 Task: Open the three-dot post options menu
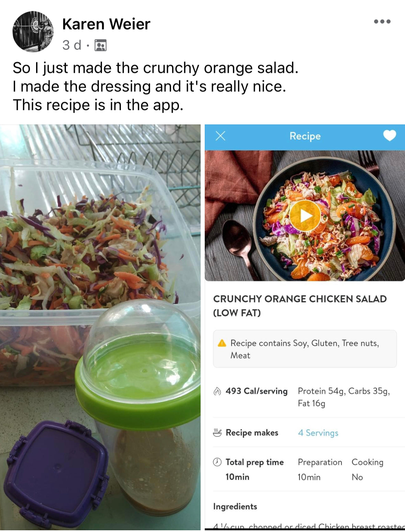pyautogui.click(x=382, y=21)
